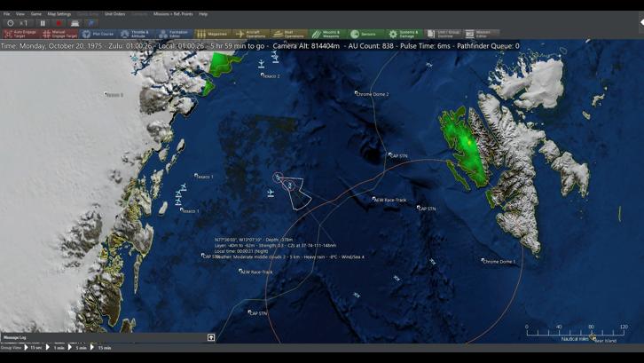644x363 pixels.
Task: Open the View menu
Action: pyautogui.click(x=20, y=14)
